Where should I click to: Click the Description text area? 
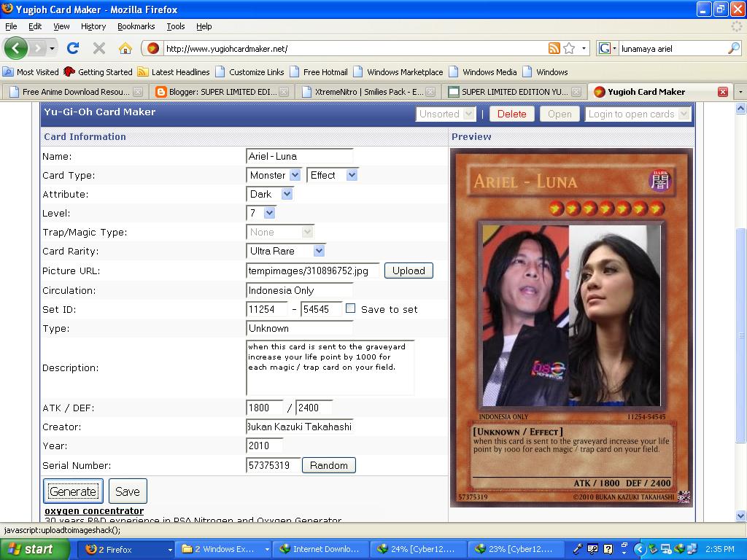click(330, 367)
